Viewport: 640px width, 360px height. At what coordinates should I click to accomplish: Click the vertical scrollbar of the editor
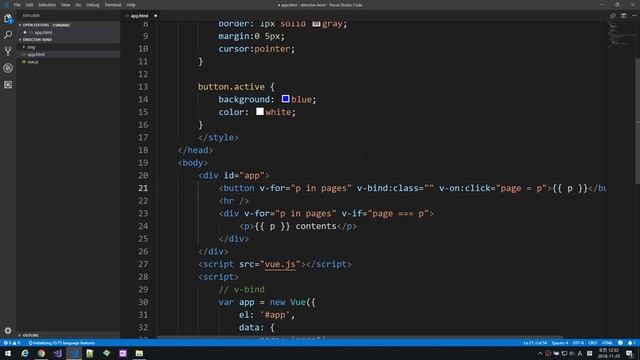pos(637,122)
